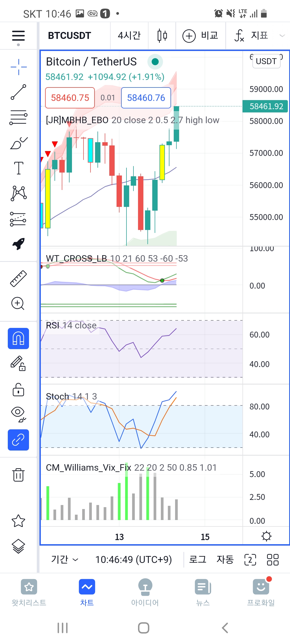The image size is (290, 644).
Task: Click the BTCUSDT symbol search field
Action: tap(70, 36)
